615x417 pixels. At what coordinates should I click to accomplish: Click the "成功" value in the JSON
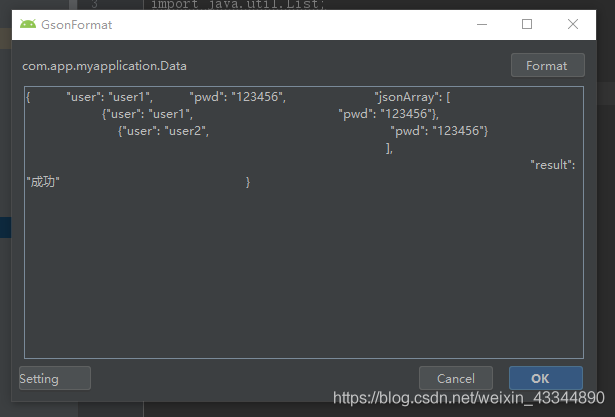(44, 182)
